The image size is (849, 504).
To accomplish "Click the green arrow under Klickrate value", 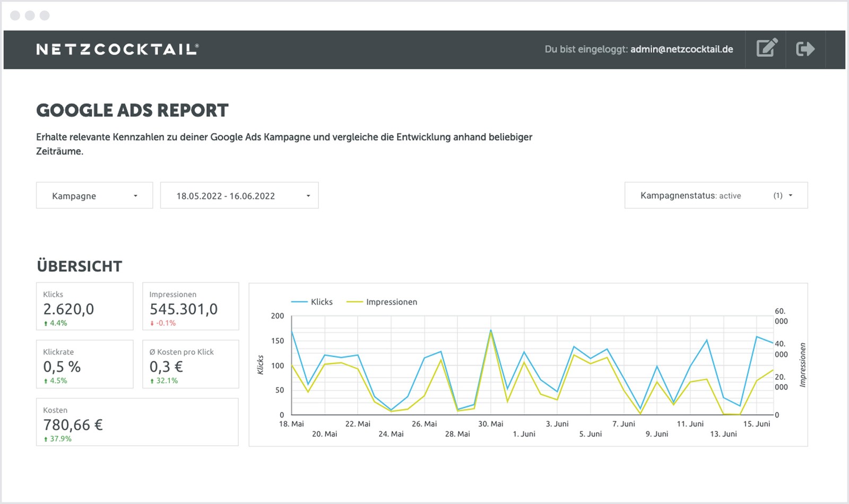I will tap(46, 381).
